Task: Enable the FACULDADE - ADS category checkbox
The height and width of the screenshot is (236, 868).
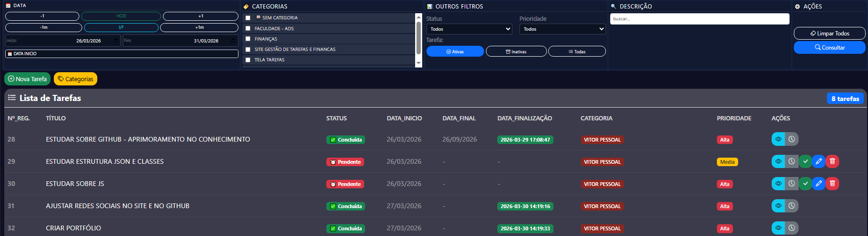Action: pyautogui.click(x=248, y=28)
